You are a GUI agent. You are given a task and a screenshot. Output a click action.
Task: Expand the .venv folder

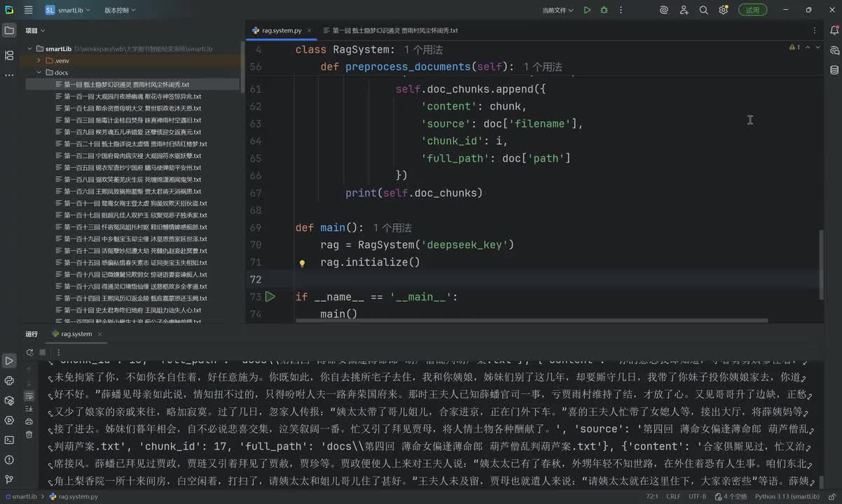click(40, 61)
